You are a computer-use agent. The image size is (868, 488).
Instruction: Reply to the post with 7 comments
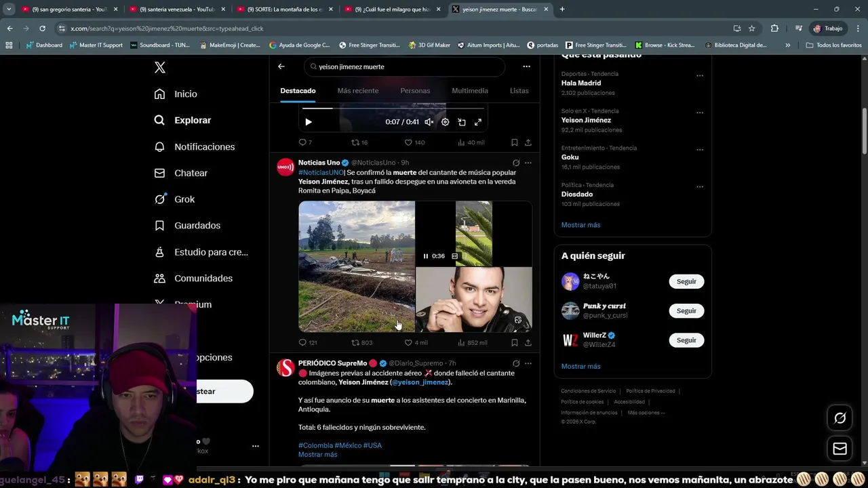click(305, 142)
